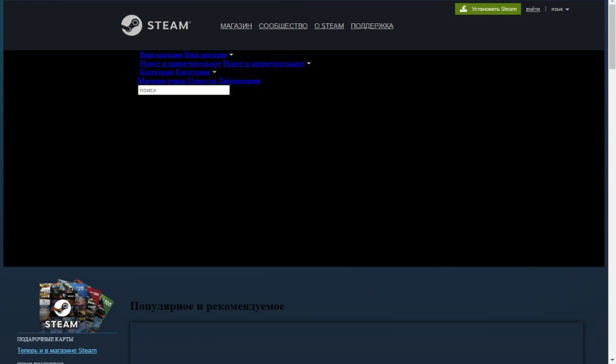This screenshot has width=616, height=364.
Task: Expand the arrow beside Новое и примечательное
Action: pos(309,64)
